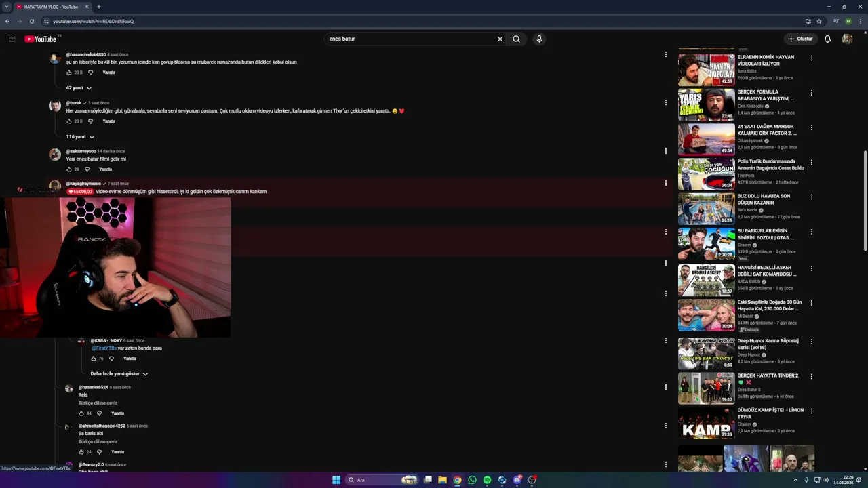Image resolution: width=868 pixels, height=488 pixels.
Task: Open menu for 'BUZ DOLU HAVUZA' video
Action: click(811, 197)
